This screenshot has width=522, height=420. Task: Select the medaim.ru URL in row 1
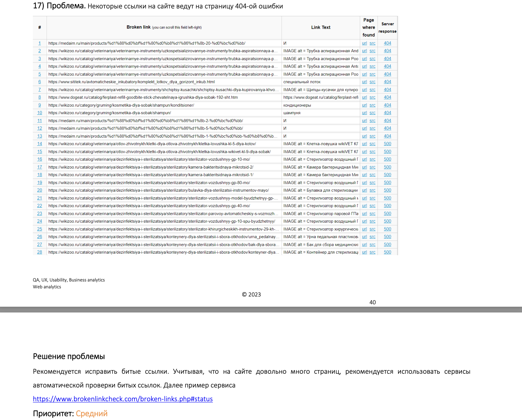147,43
